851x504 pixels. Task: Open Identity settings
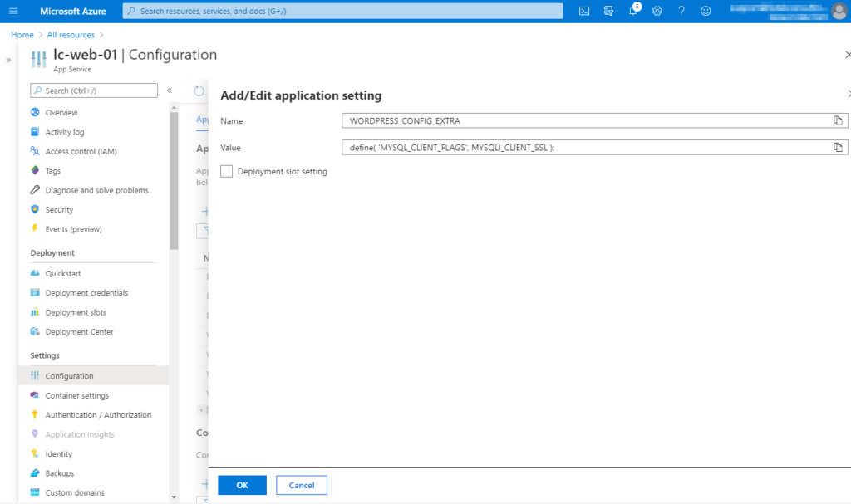pos(59,454)
